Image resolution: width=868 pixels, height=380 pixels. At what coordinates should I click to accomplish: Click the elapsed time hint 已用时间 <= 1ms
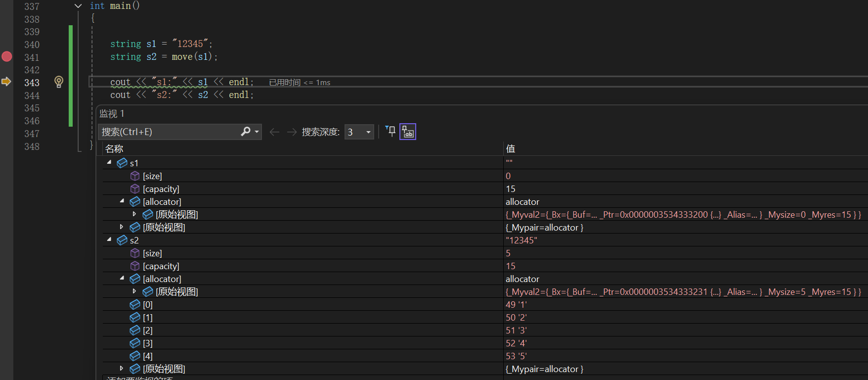(300, 82)
